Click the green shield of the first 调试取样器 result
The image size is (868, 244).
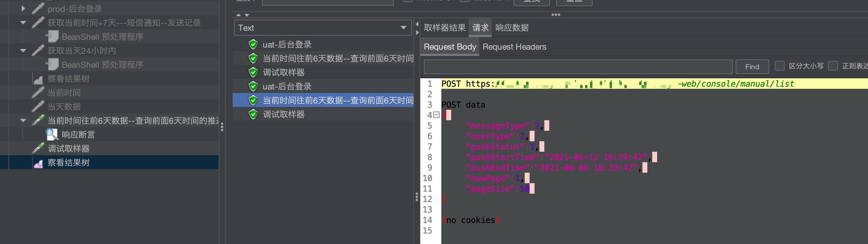pos(253,72)
